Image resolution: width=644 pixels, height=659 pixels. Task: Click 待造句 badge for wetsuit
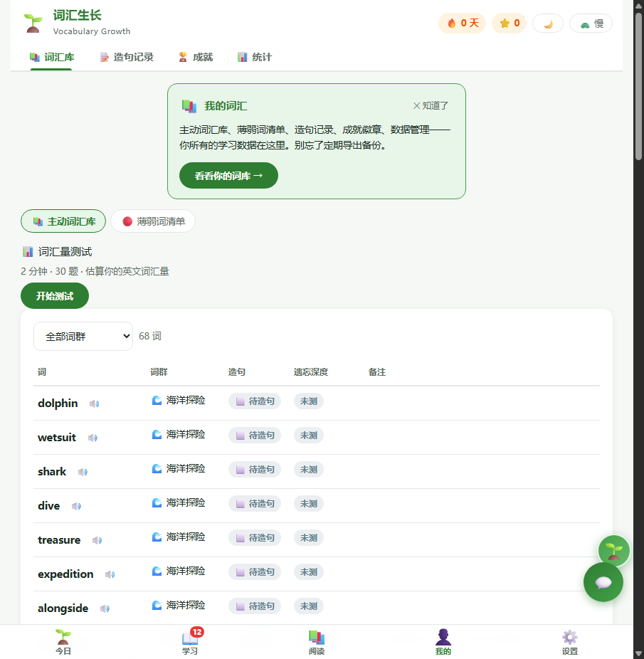click(255, 435)
